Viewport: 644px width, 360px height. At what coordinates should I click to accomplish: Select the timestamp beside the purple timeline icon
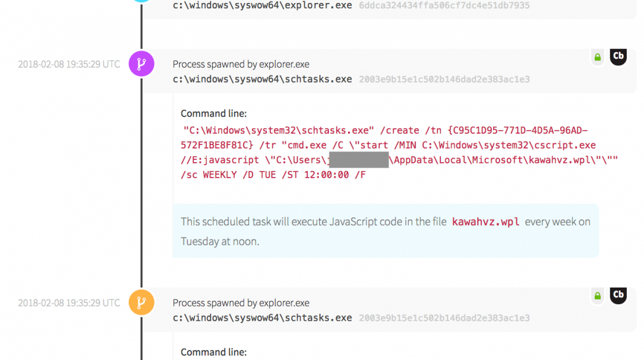69,64
